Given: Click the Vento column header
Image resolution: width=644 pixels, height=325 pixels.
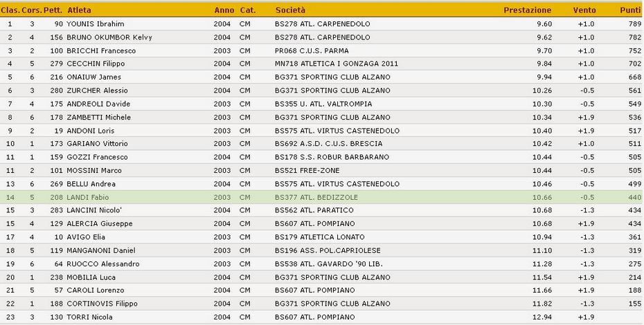Looking at the screenshot, I should point(584,10).
